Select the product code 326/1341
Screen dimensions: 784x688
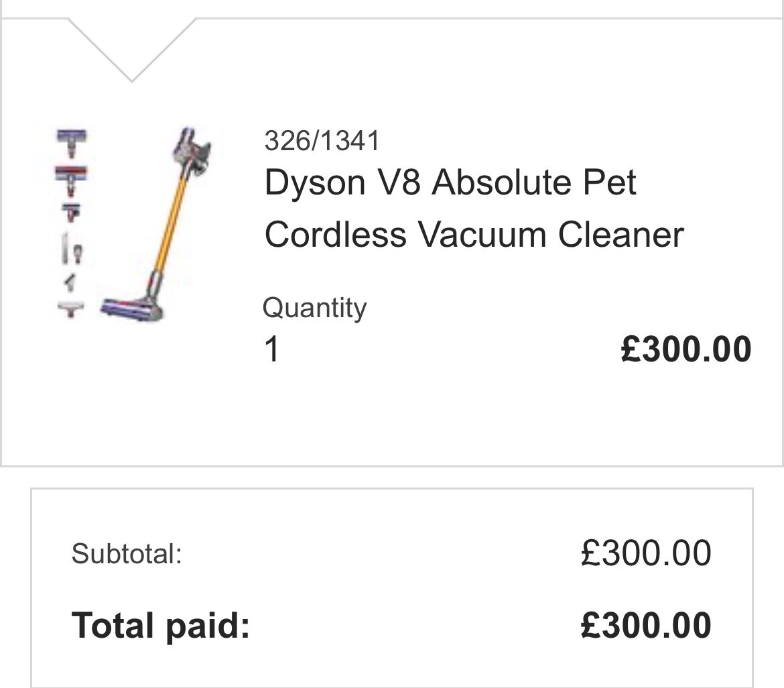point(322,141)
